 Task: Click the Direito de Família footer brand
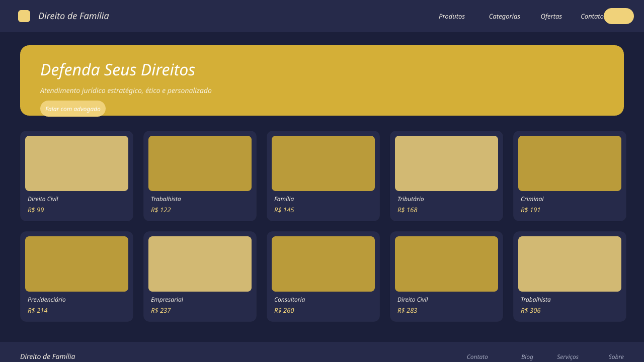click(x=48, y=356)
